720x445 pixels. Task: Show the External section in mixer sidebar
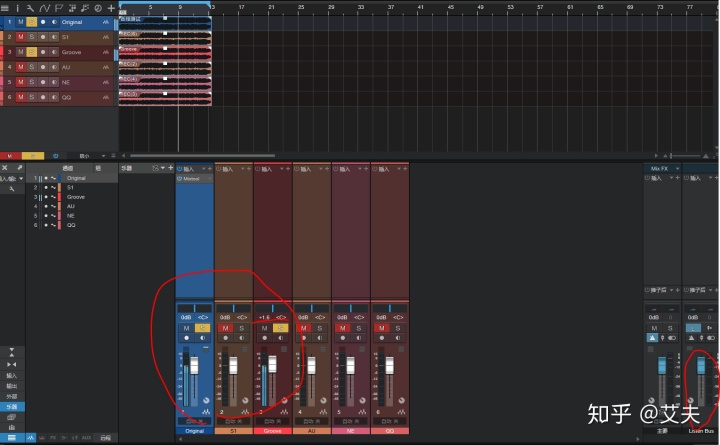11,396
